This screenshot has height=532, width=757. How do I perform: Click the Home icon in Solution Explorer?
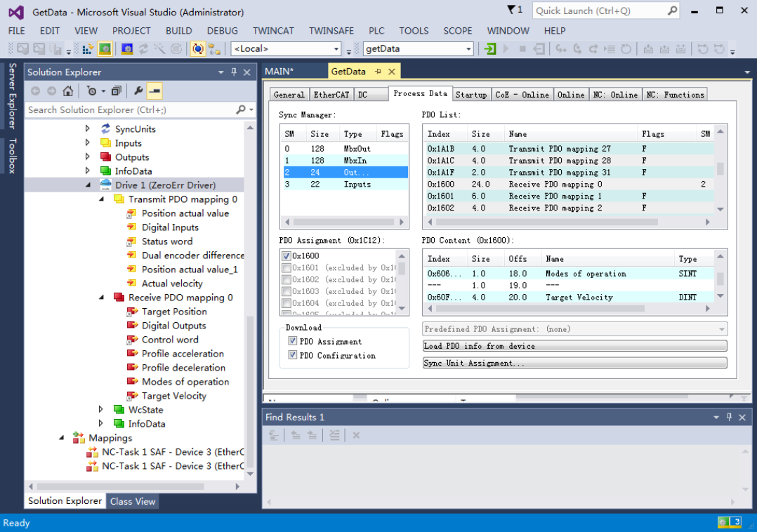coord(67,91)
